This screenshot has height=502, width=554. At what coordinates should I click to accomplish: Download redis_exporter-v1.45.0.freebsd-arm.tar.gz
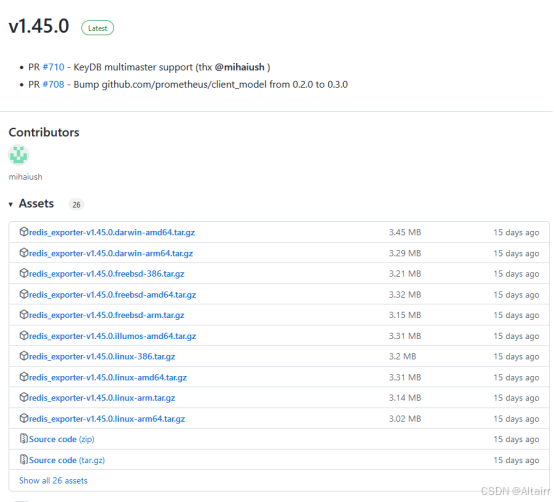coord(107,315)
